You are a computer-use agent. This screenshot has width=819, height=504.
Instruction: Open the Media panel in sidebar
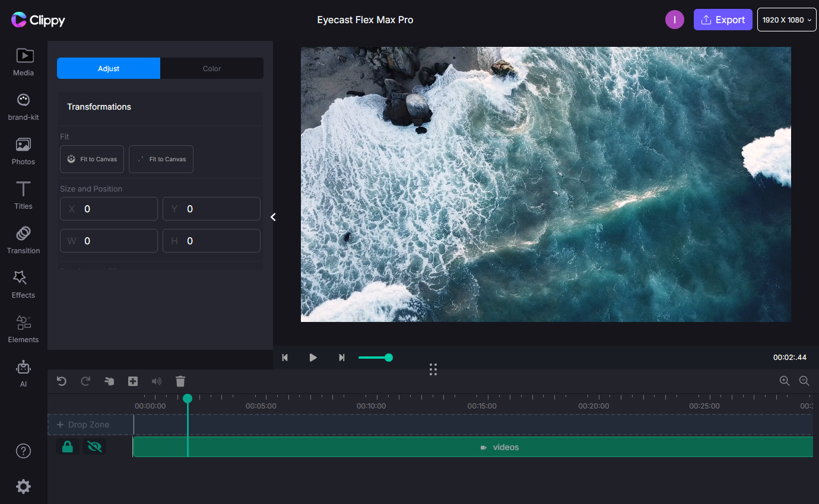(x=24, y=62)
